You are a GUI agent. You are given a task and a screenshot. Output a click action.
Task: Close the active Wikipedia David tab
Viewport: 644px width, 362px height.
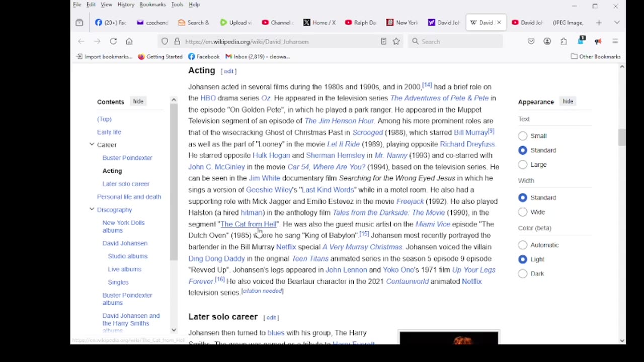[x=499, y=23]
